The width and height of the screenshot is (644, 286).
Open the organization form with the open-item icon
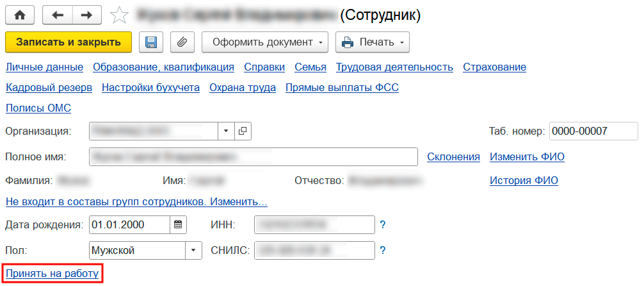coord(243,131)
